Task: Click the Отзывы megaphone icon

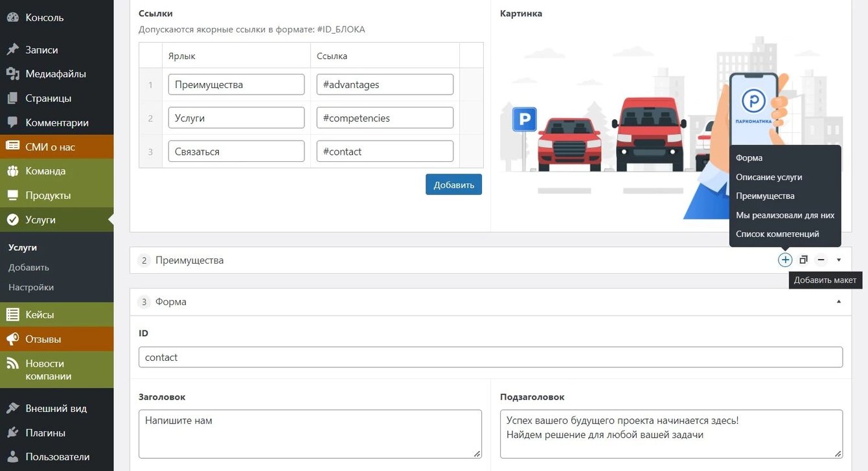Action: [x=12, y=339]
